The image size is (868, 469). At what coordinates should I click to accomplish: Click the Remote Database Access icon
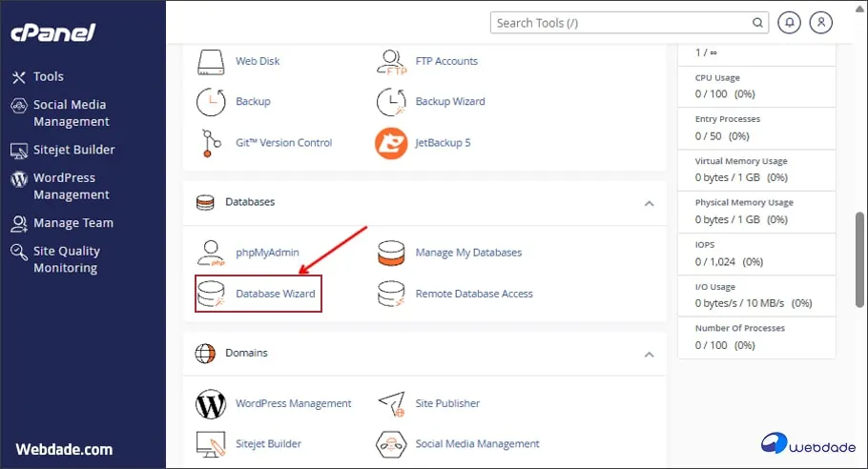point(391,294)
